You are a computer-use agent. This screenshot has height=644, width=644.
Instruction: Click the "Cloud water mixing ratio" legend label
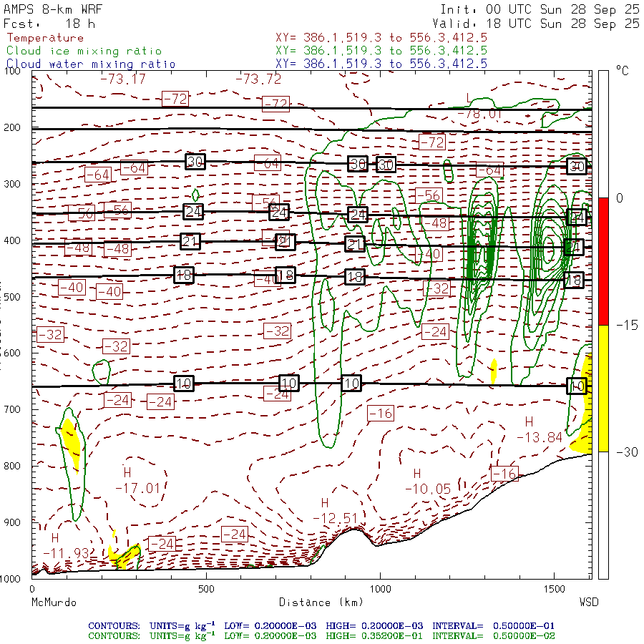(x=91, y=64)
